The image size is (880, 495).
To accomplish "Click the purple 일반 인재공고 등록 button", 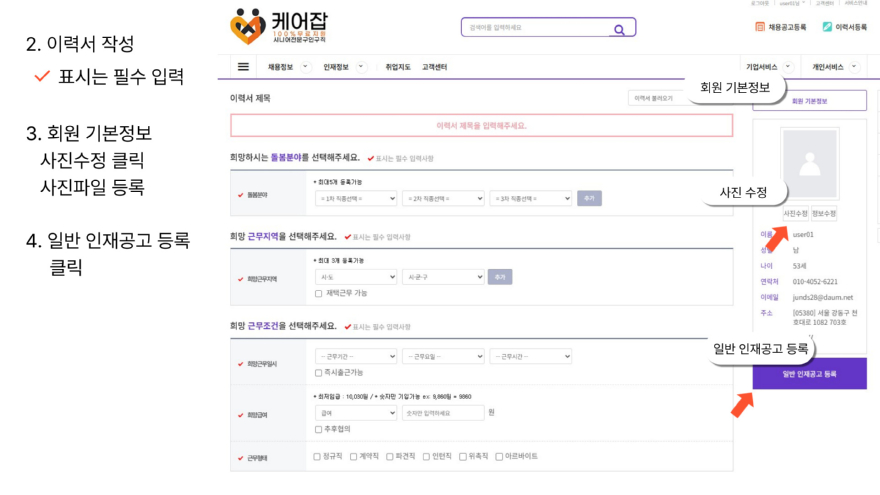I will click(809, 374).
